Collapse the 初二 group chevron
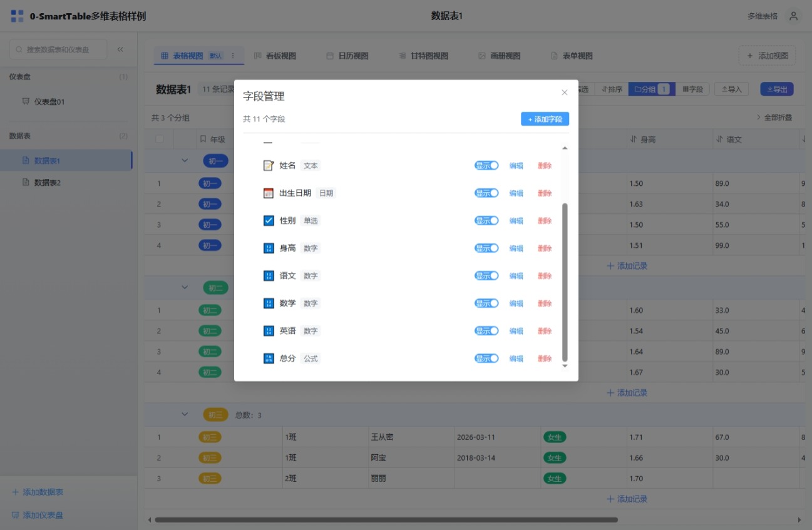812x530 pixels. coord(185,287)
